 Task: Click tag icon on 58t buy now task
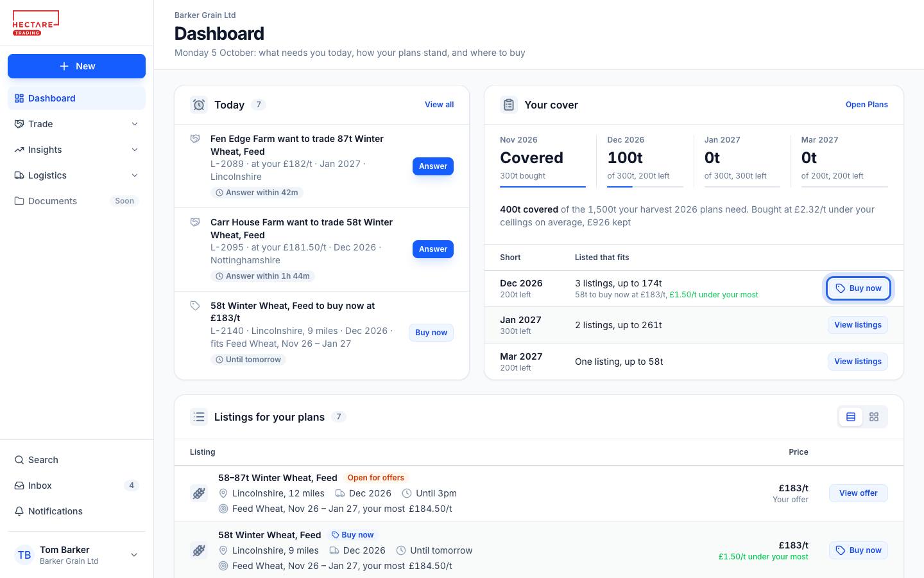(195, 306)
